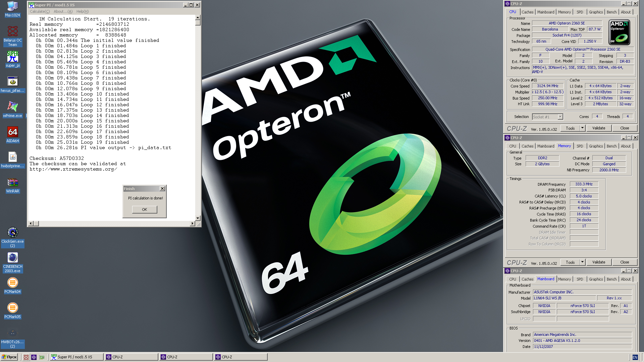644x362 pixels.
Task: Select the HWBOTx265 (2) desktop icon
Action: pyautogui.click(x=12, y=338)
